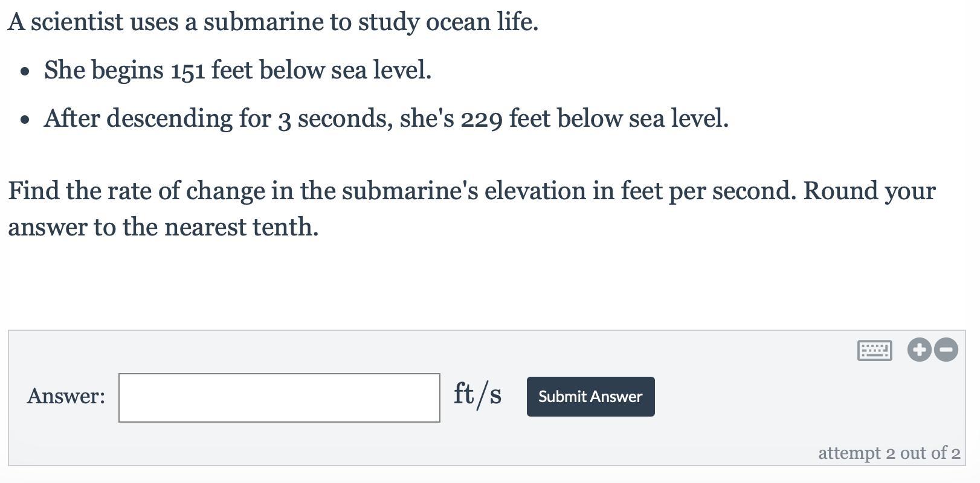The height and width of the screenshot is (483, 980).
Task: Click the "attempt 2 out of 2" text
Action: [889, 453]
